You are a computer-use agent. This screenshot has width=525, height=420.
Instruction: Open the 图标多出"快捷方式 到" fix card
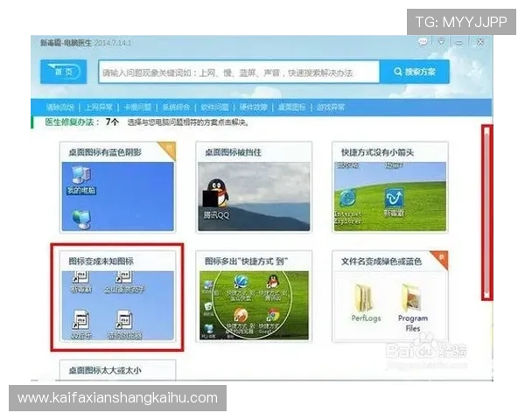tap(254, 296)
